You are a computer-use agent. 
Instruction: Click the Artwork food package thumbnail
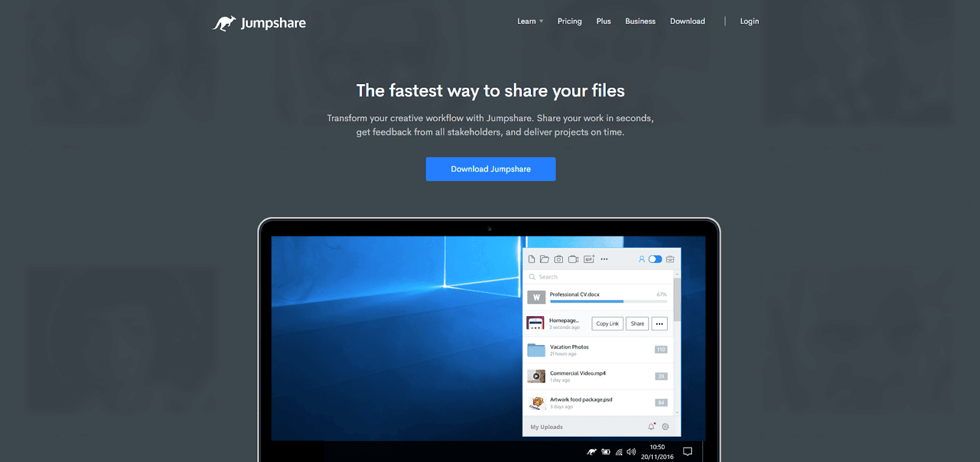tap(537, 403)
